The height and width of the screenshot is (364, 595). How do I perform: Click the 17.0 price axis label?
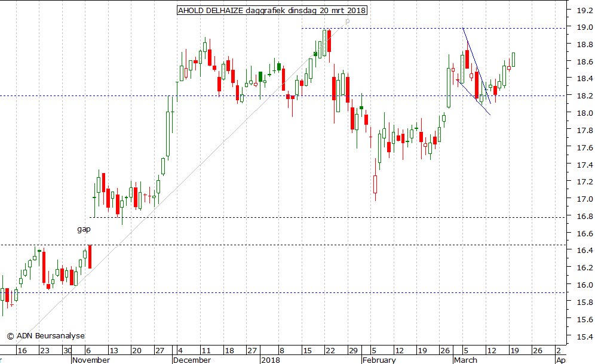coord(585,199)
